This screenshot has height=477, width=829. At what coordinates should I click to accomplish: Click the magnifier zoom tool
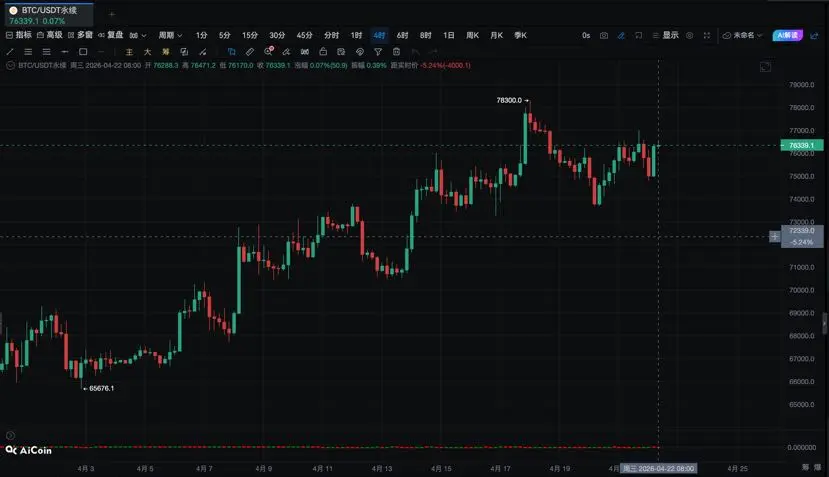click(268, 51)
